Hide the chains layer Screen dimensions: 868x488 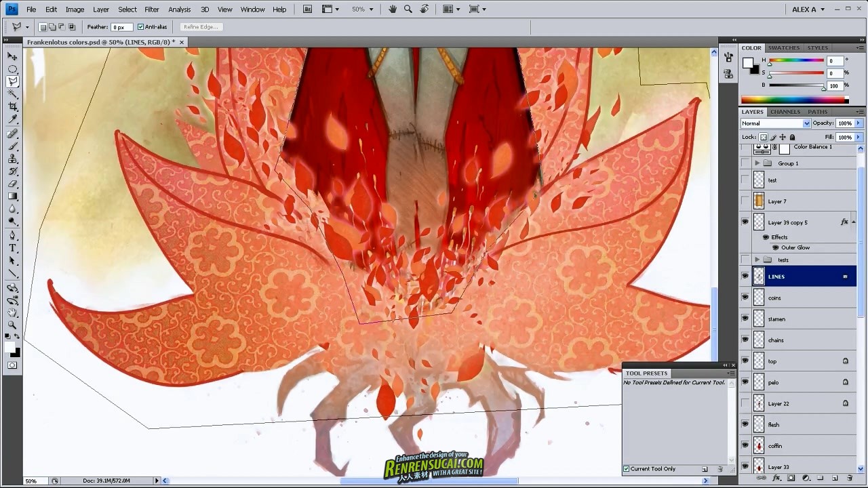[x=745, y=340]
